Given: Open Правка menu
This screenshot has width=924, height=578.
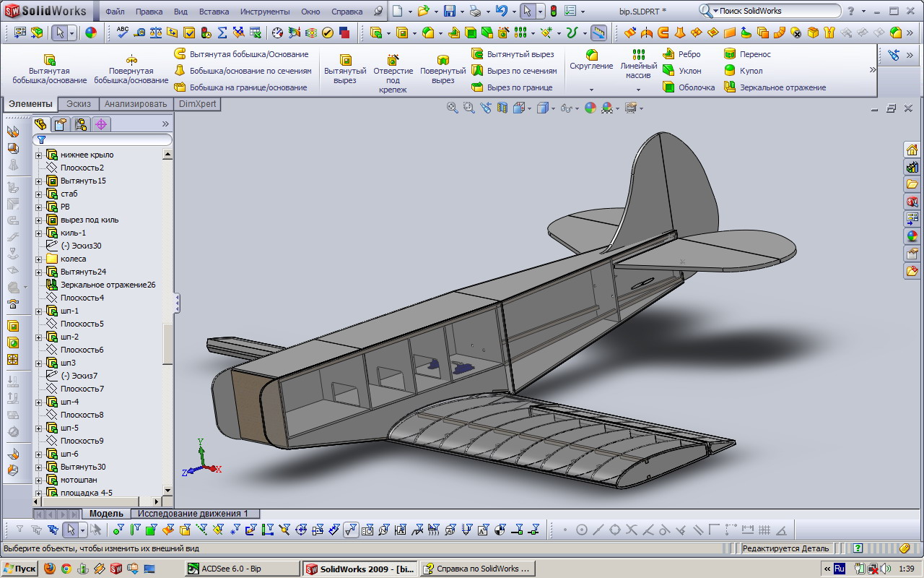Looking at the screenshot, I should [x=149, y=12].
